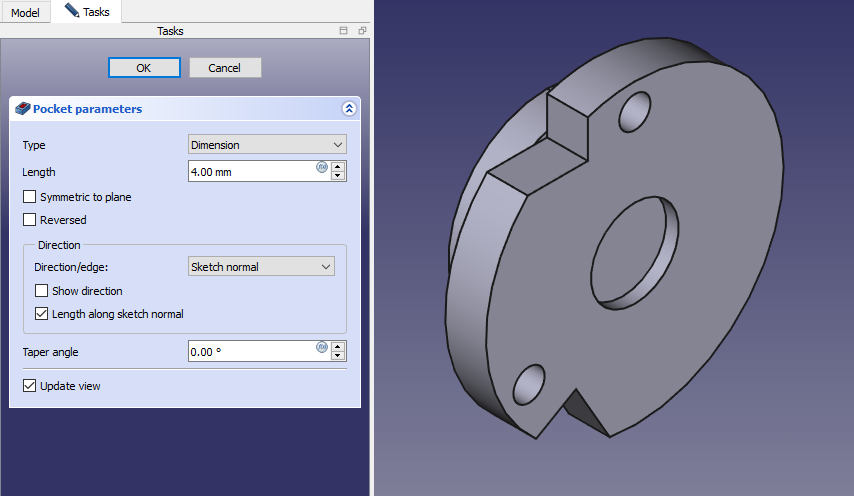This screenshot has width=854, height=496.
Task: Toggle the Show direction checkbox
Action: (42, 291)
